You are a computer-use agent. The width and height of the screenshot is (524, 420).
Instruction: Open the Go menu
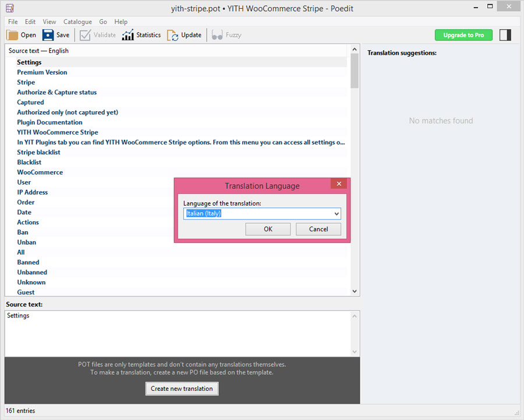pos(103,22)
